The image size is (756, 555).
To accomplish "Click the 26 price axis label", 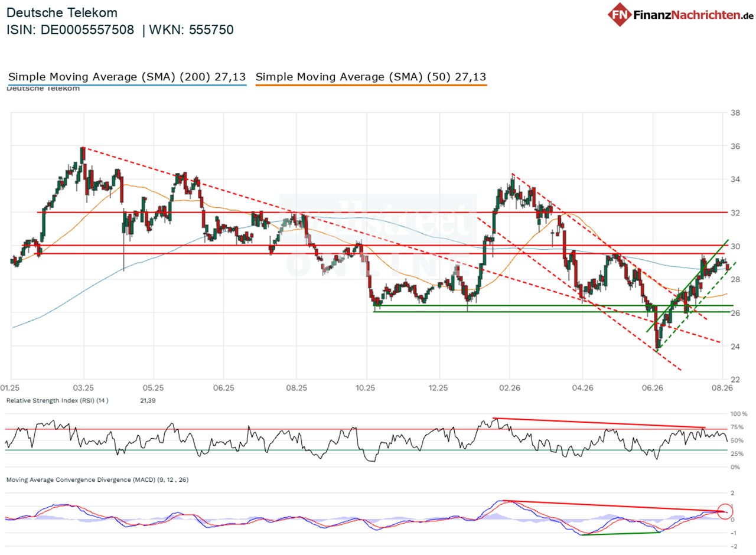I will click(x=735, y=313).
